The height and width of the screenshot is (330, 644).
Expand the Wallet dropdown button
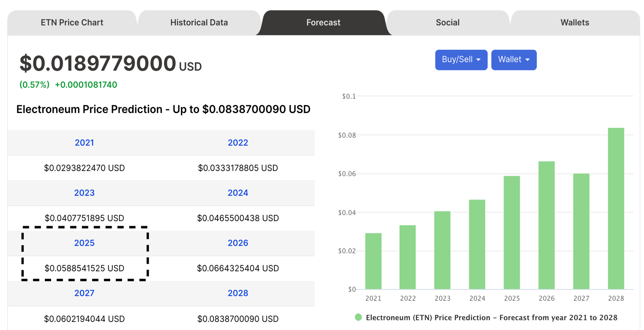coord(514,60)
